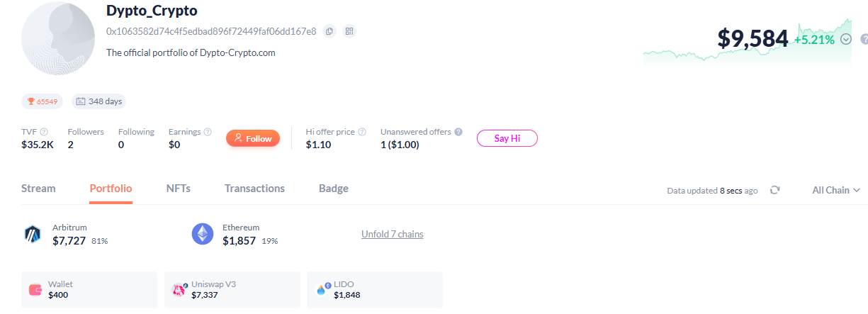Show the address QR code
Screen dimensions: 868x314
click(349, 31)
